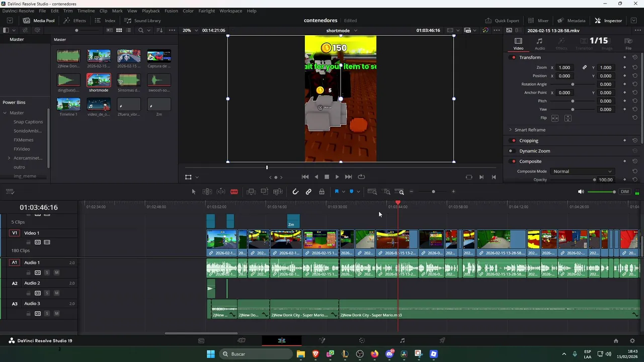644x362 pixels.
Task: Click the Flip Horizontal icon
Action: point(555,118)
